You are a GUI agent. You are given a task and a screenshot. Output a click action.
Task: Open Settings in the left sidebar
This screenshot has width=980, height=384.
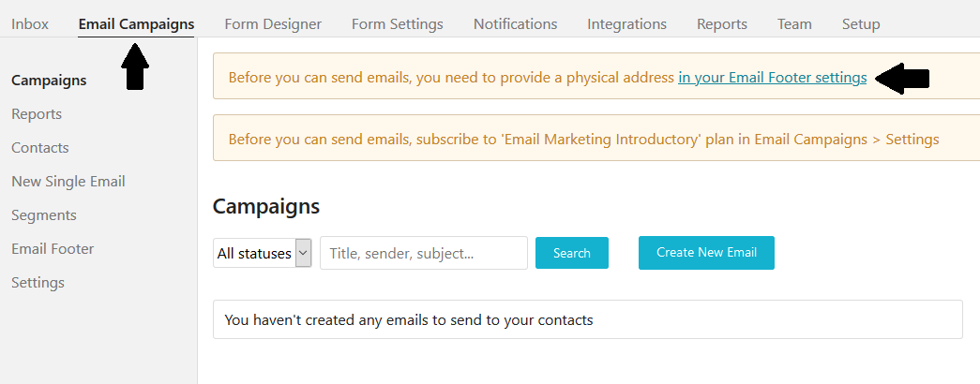tap(38, 283)
